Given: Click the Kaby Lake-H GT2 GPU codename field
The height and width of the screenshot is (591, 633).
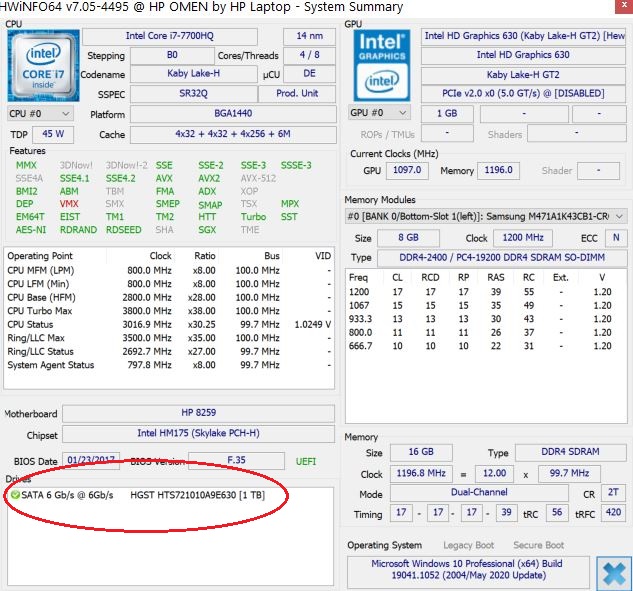Looking at the screenshot, I should pos(523,75).
